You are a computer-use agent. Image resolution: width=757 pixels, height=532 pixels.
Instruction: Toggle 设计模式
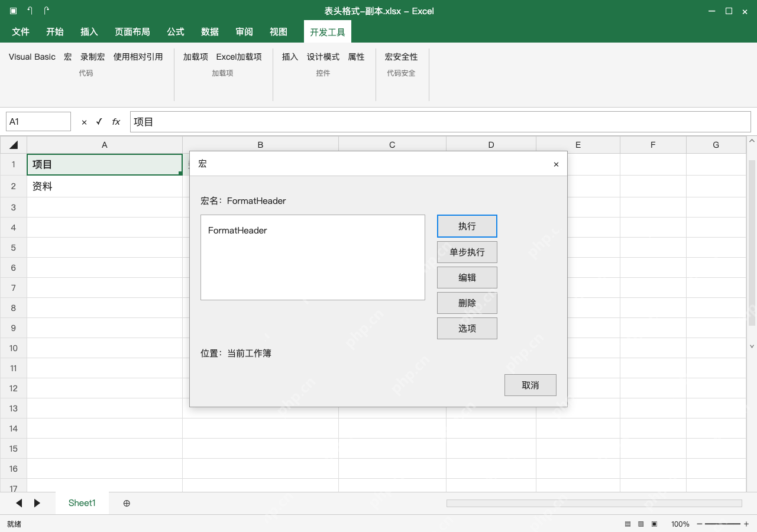coord(323,57)
